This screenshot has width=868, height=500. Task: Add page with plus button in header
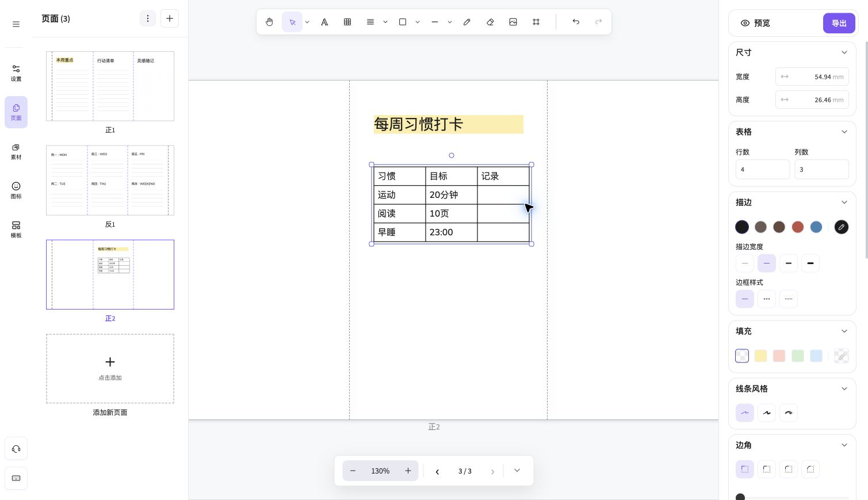tap(170, 18)
